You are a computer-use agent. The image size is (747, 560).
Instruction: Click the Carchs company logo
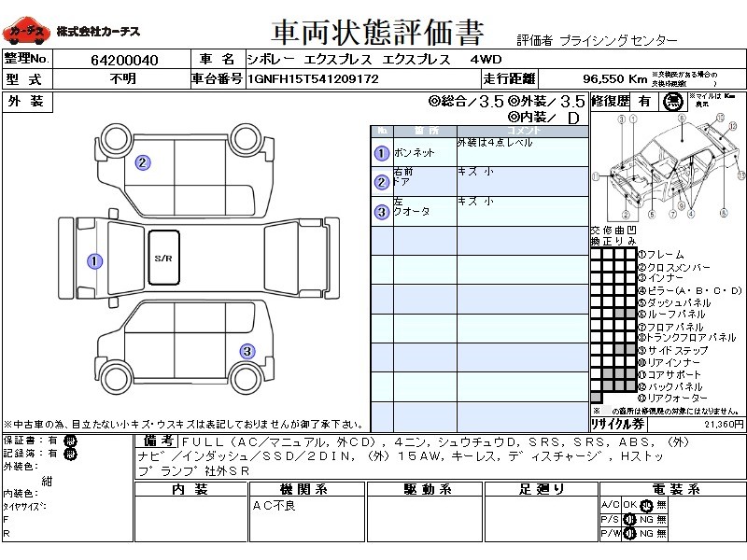pos(24,33)
